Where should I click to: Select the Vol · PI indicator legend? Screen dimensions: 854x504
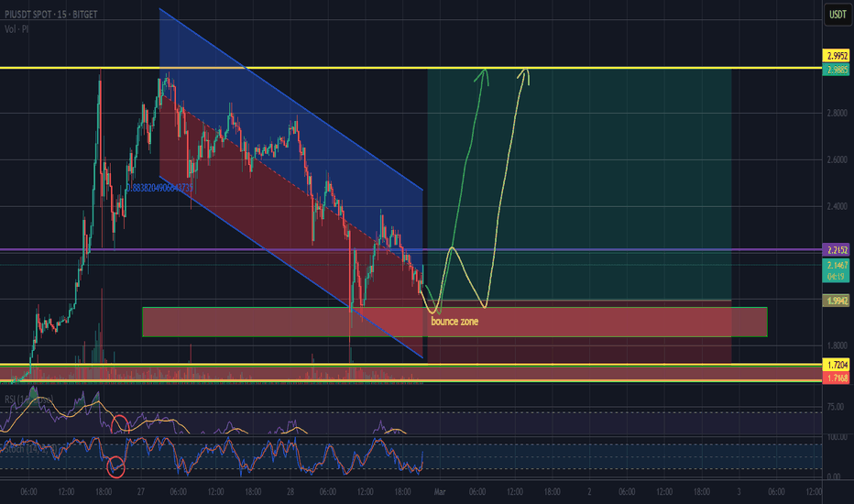coord(16,29)
